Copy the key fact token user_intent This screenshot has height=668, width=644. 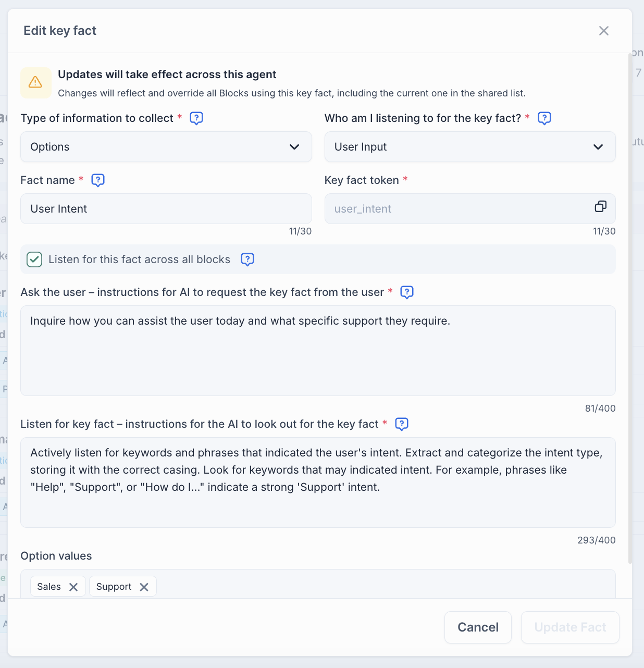(600, 207)
